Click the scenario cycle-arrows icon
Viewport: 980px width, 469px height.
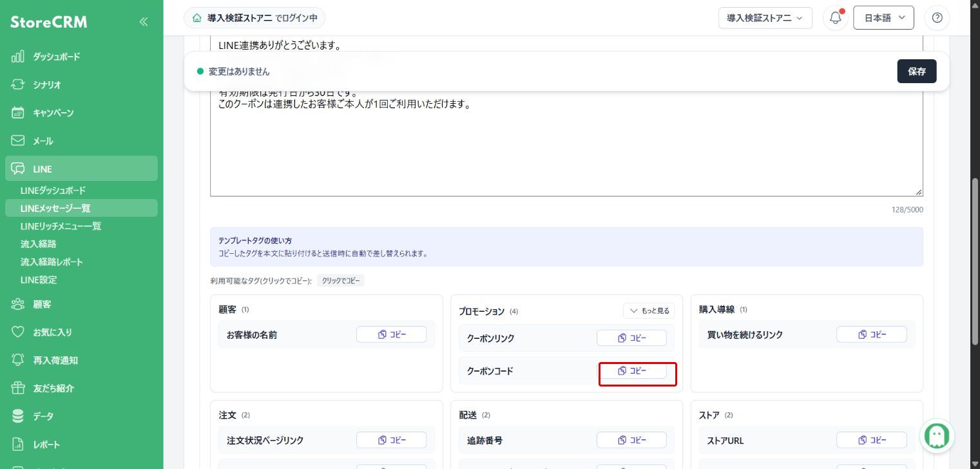tap(18, 84)
